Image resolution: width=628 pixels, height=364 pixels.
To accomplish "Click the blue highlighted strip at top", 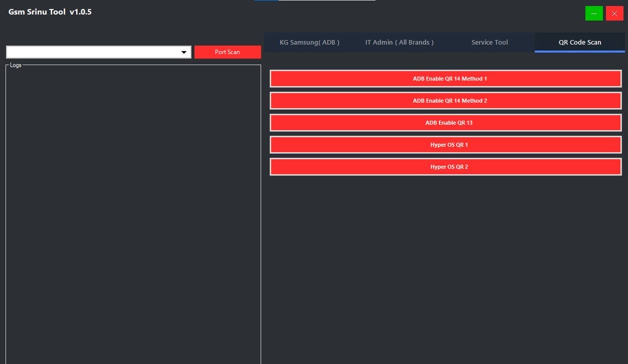I will [x=265, y=2].
